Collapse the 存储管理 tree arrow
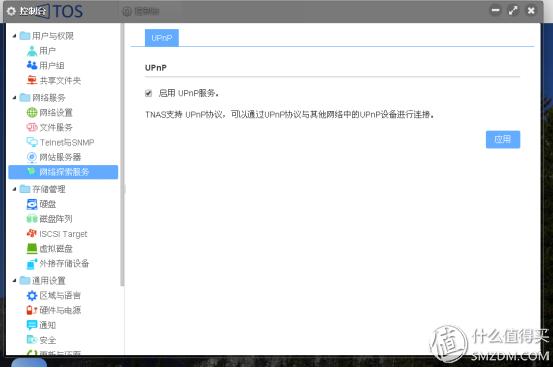553x368 pixels. click(14, 189)
